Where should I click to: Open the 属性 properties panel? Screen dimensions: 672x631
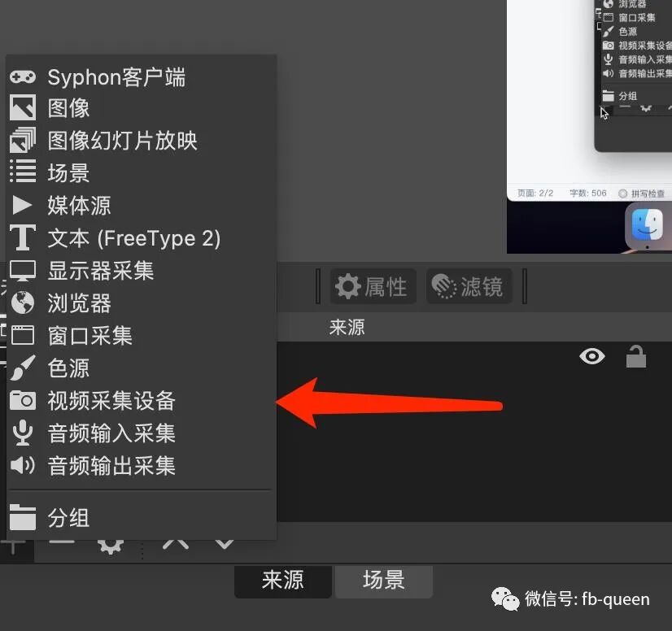(373, 286)
